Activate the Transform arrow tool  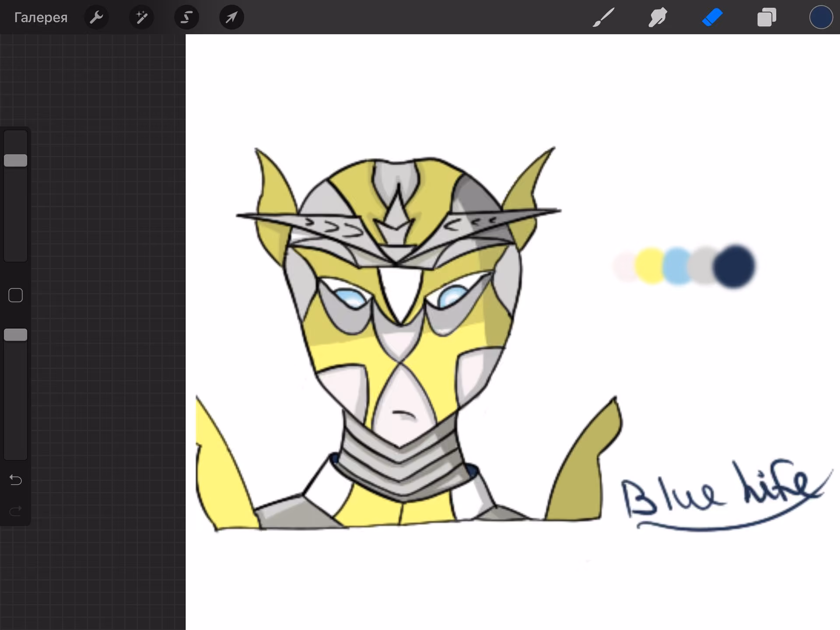(231, 17)
